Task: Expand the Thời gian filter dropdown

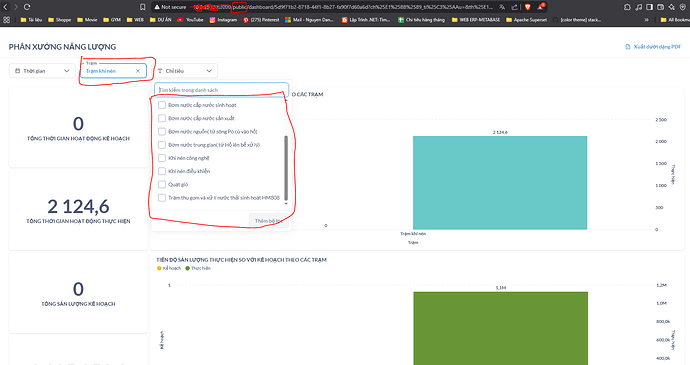Action: click(42, 71)
